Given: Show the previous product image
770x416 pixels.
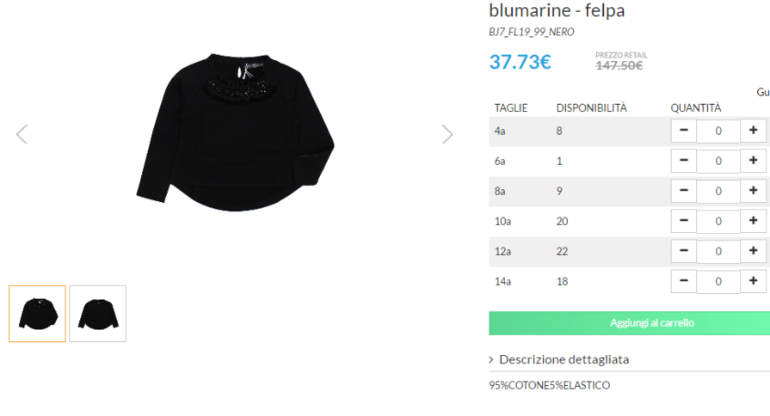Looking at the screenshot, I should click(22, 134).
